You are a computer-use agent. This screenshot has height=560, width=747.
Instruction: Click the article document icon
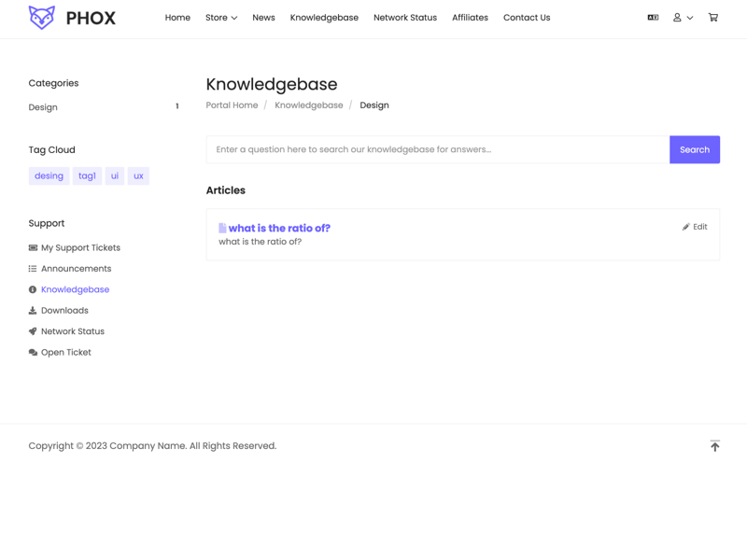tap(222, 228)
